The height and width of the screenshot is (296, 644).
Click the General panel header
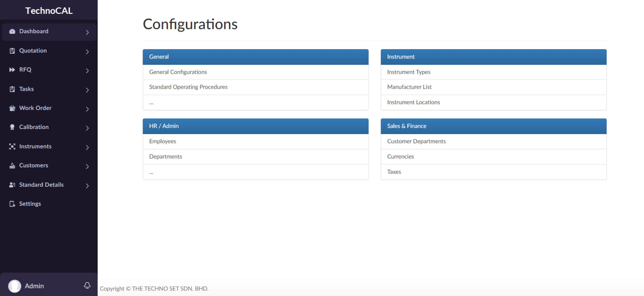[256, 57]
